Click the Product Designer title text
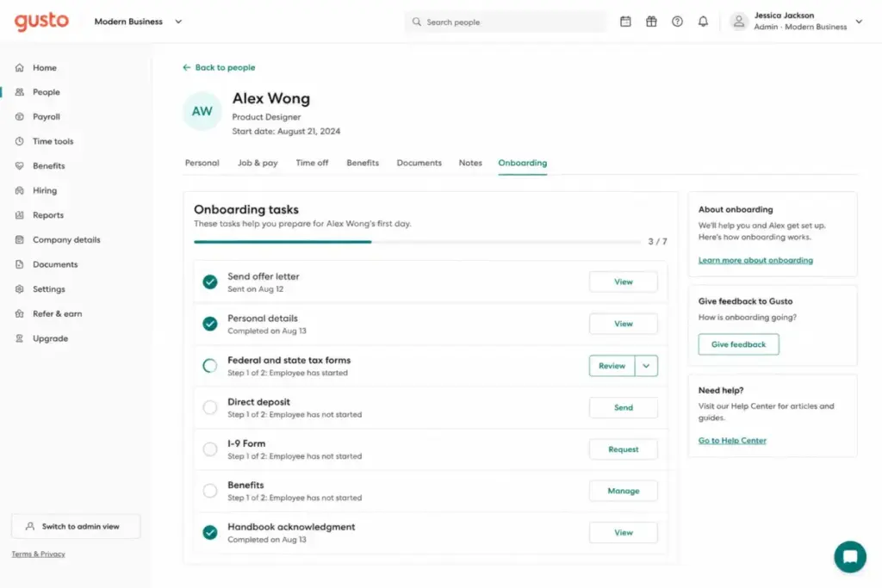The height and width of the screenshot is (588, 882). pos(266,117)
